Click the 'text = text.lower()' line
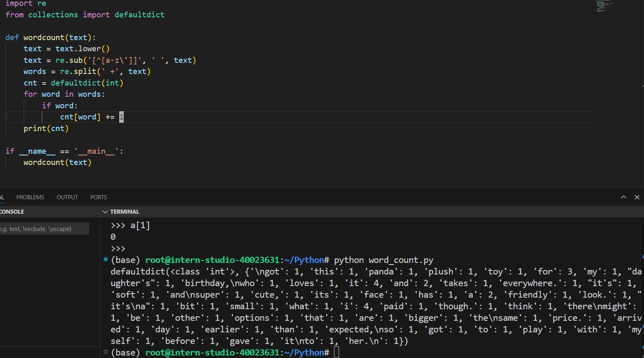 (67, 49)
